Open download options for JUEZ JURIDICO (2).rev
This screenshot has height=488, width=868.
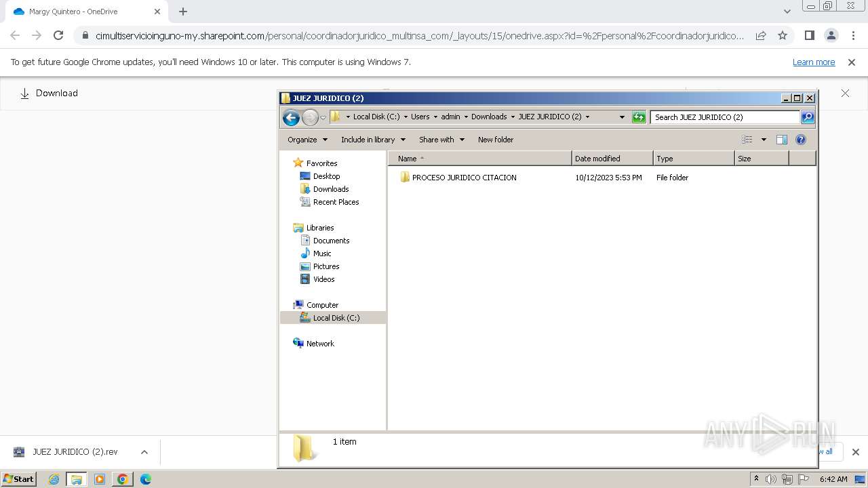(x=144, y=452)
